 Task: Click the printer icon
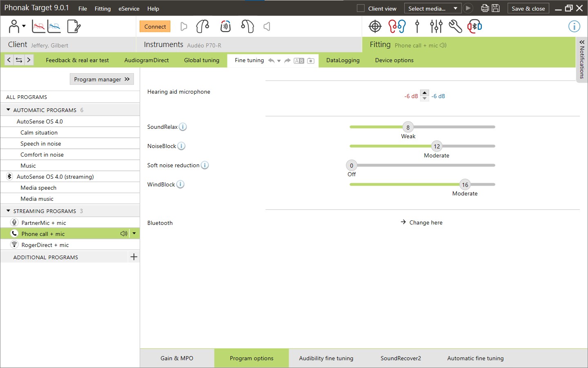pyautogui.click(x=485, y=8)
